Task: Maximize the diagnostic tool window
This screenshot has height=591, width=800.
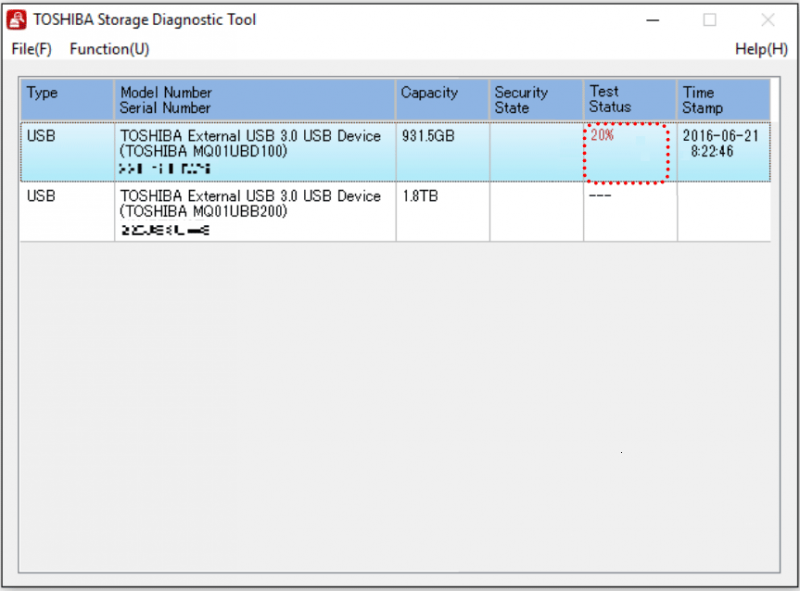Action: (710, 20)
